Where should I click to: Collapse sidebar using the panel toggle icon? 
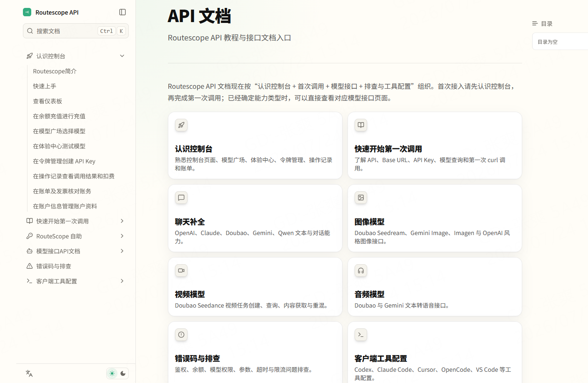point(123,12)
